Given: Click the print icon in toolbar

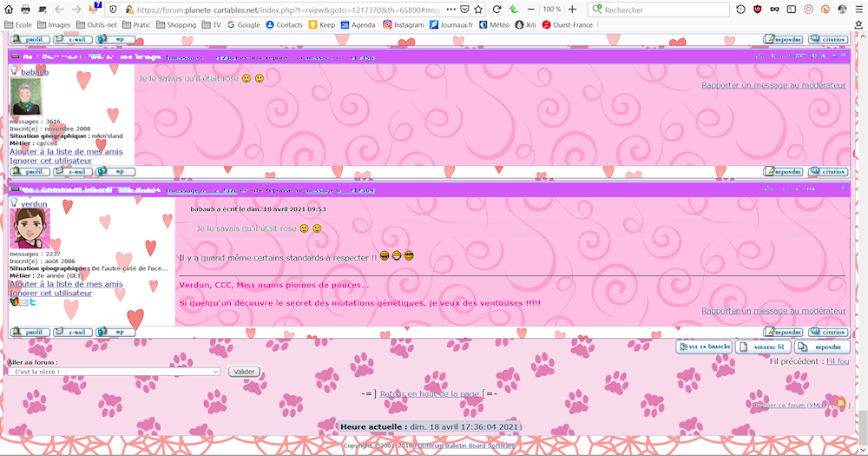Looking at the screenshot, I should coord(25,10).
